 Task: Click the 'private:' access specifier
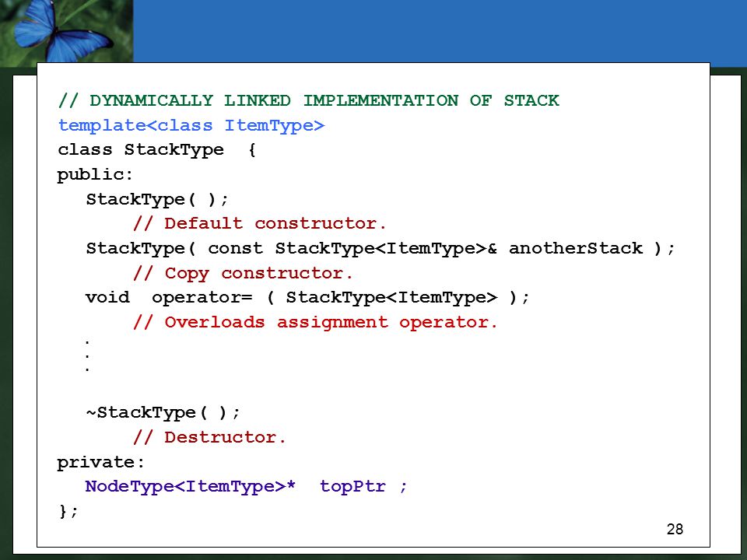pyautogui.click(x=100, y=462)
